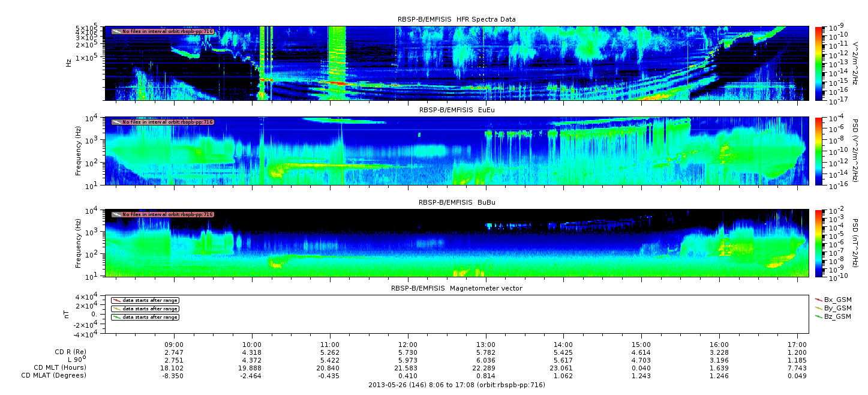Click the BuBu PSD color bar
The width and height of the screenshot is (868, 395).
click(819, 243)
